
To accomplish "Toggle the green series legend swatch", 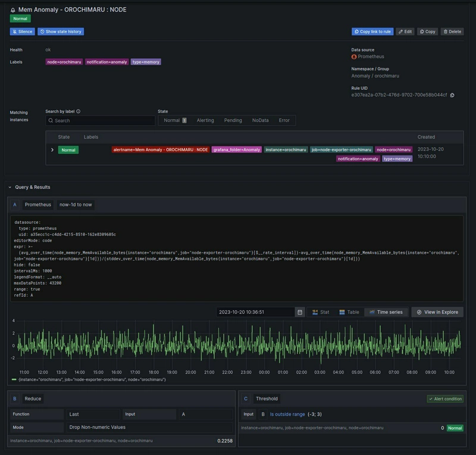I will coord(14,379).
